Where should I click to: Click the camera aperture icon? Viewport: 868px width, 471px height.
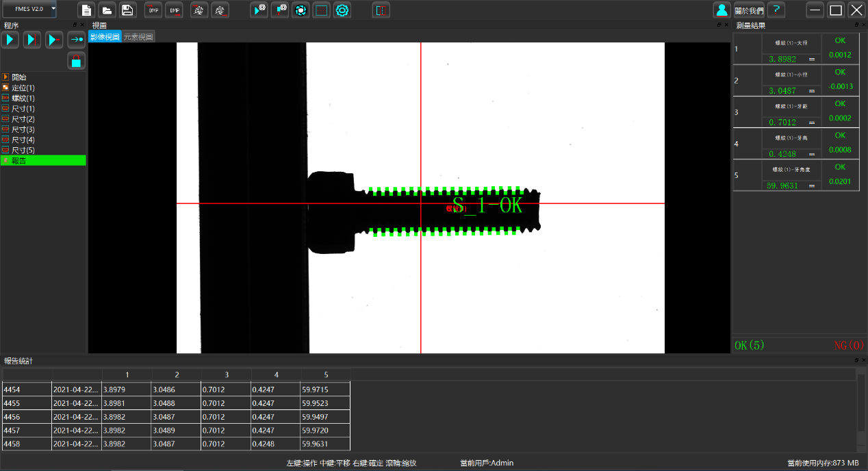[300, 10]
